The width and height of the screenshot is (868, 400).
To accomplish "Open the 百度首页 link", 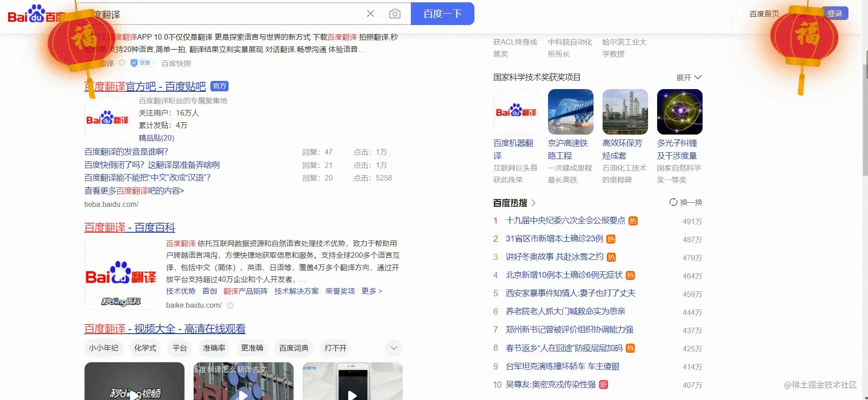I will pos(764,14).
